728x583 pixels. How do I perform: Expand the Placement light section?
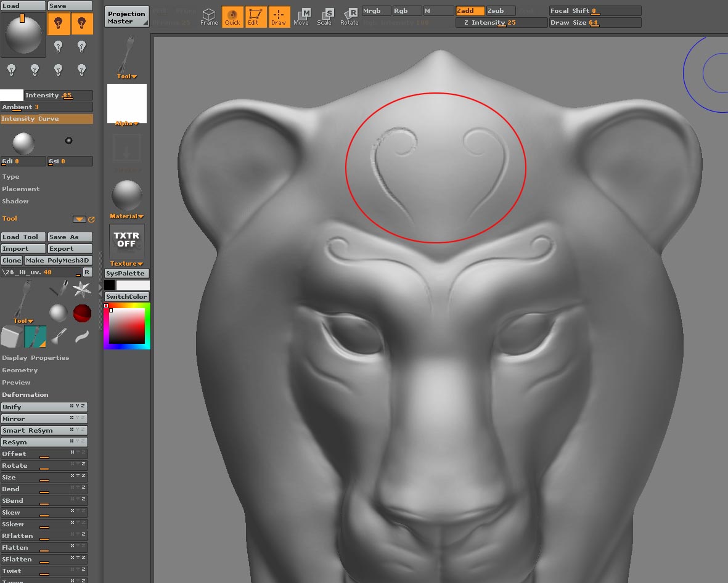tap(20, 189)
